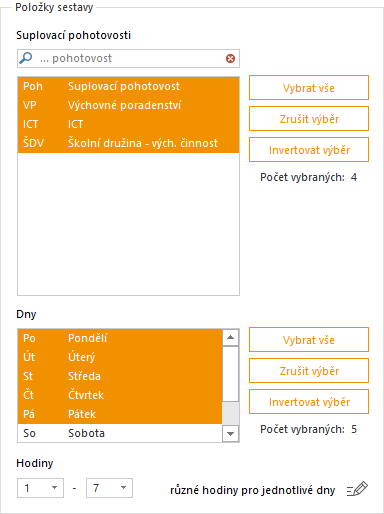Click Invertovat výběr for Dny list

tap(309, 402)
